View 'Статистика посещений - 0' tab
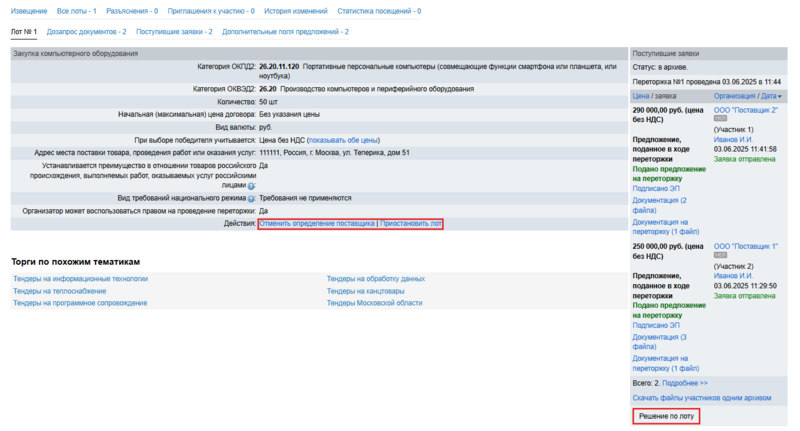 (x=379, y=11)
